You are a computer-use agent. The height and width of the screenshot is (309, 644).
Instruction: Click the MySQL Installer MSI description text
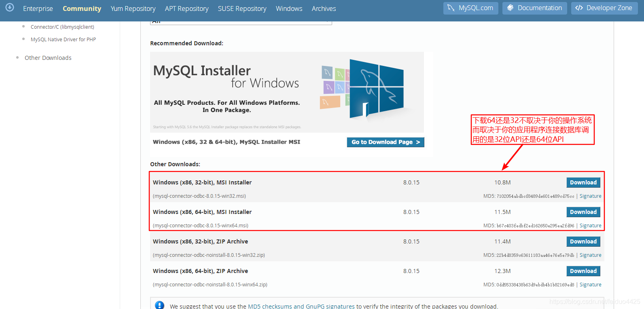(227, 142)
